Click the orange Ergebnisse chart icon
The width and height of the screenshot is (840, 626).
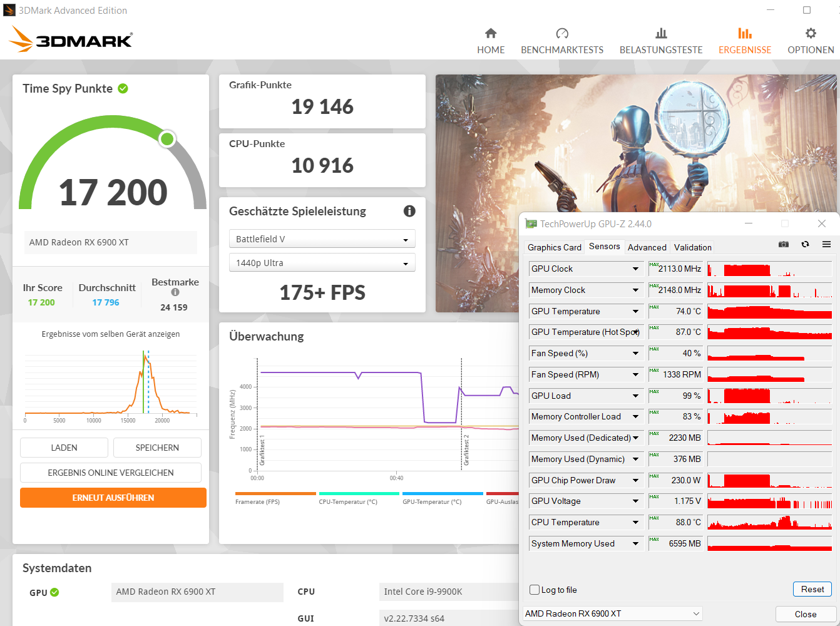(745, 33)
